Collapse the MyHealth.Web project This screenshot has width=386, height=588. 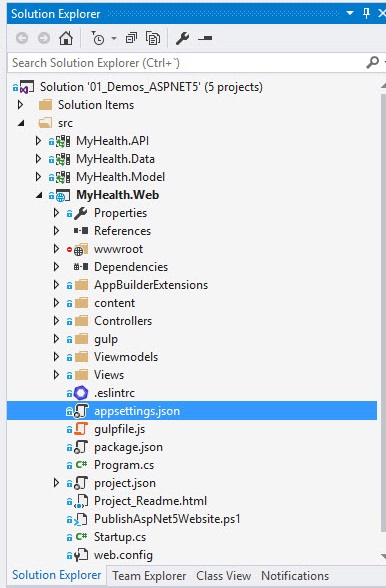(x=39, y=195)
